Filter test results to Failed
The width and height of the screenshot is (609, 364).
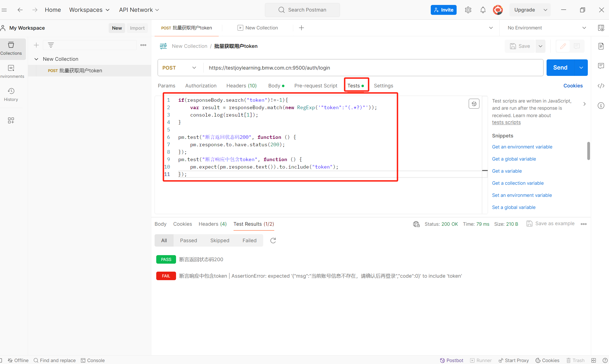(249, 241)
